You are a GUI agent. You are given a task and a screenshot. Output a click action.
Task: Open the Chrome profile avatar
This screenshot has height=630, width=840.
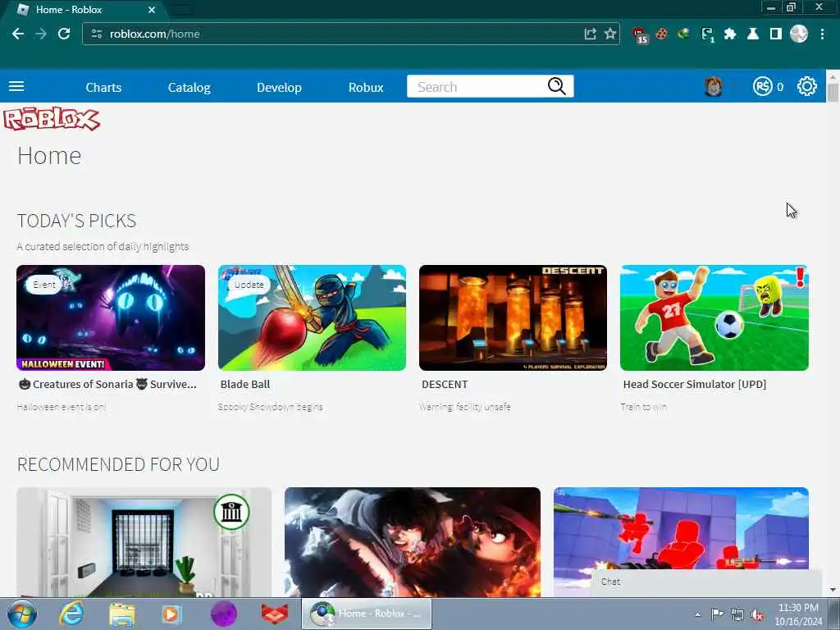(x=799, y=34)
